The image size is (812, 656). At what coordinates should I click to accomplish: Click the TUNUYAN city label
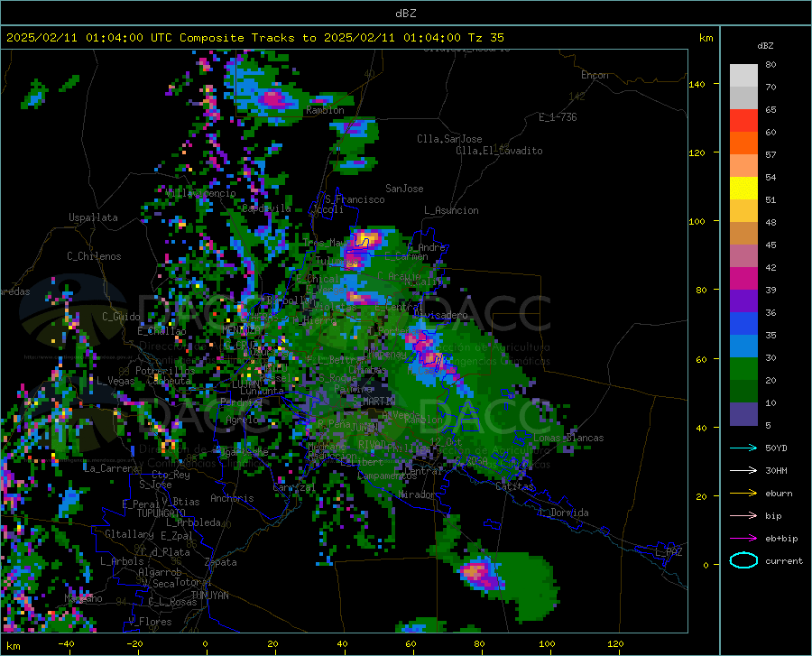[x=209, y=596]
